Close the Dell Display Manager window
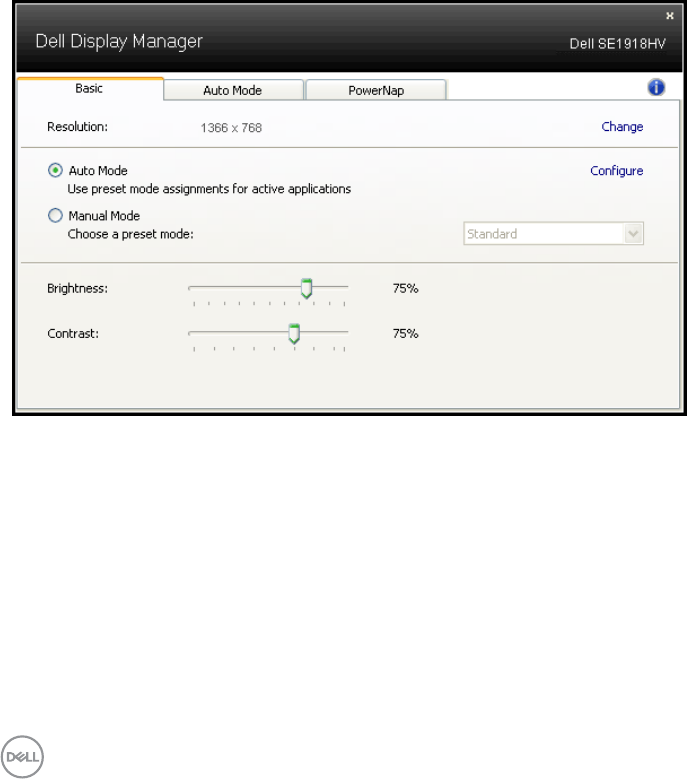 [670, 16]
